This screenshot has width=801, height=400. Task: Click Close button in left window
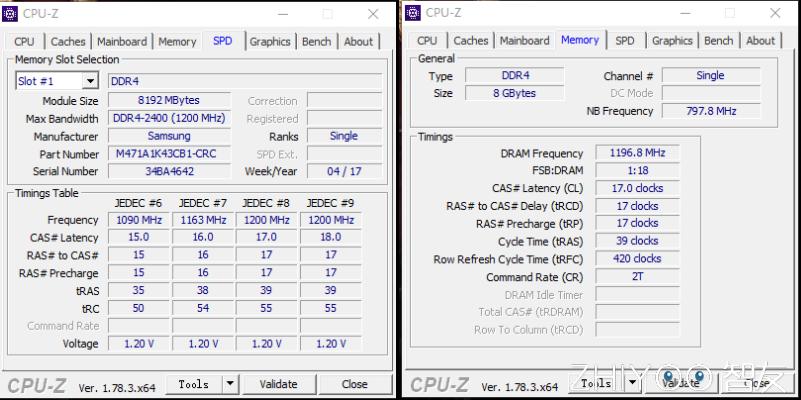click(355, 384)
